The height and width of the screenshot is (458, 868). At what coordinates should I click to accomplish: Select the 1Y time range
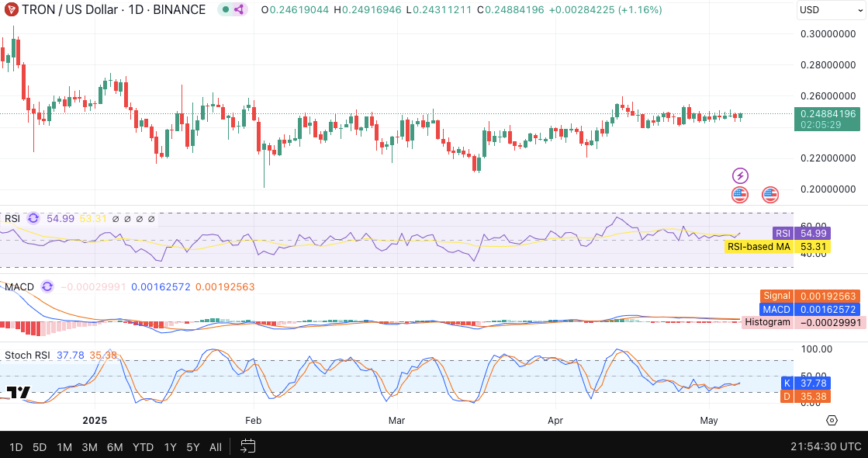coord(170,447)
